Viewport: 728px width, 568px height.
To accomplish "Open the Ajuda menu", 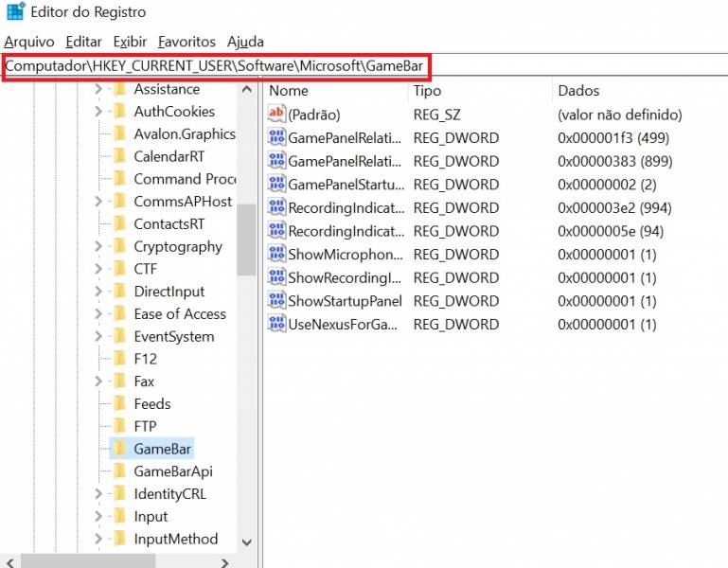I will click(245, 42).
